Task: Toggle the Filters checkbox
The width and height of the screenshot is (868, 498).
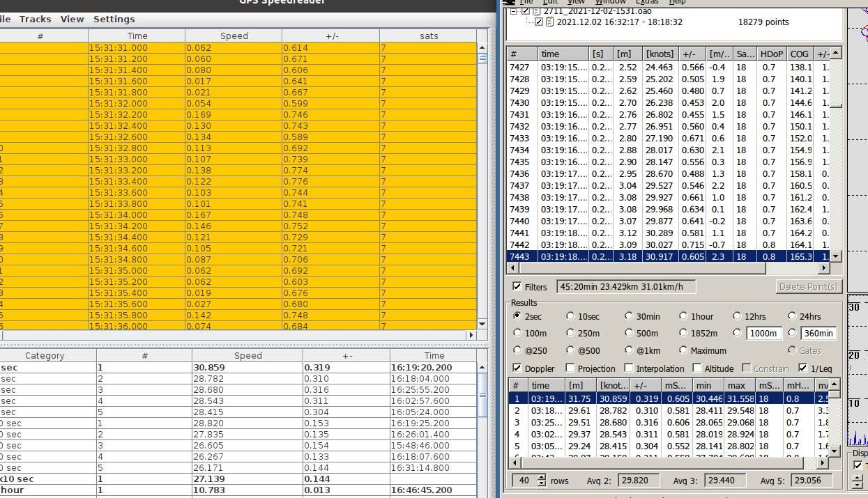Action: (517, 286)
